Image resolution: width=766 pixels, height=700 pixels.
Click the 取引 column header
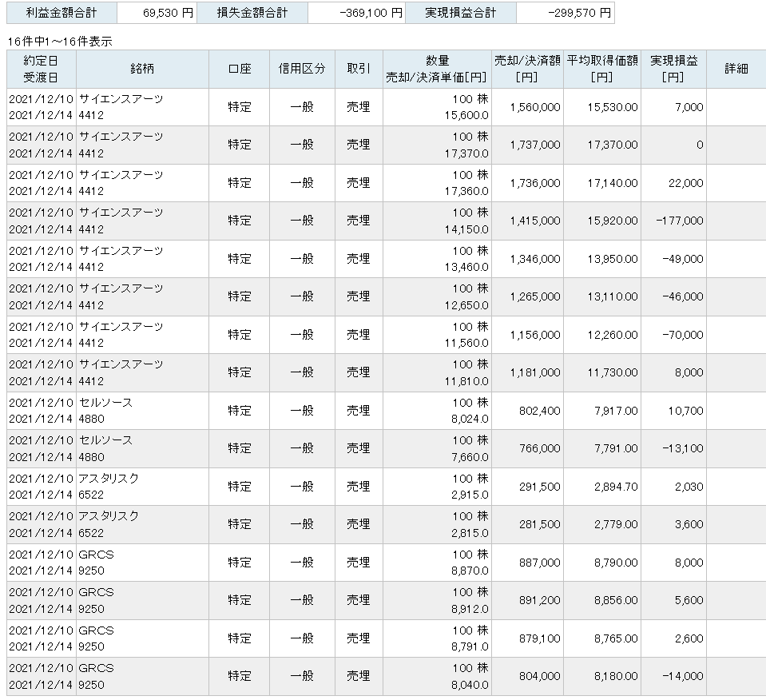(359, 69)
